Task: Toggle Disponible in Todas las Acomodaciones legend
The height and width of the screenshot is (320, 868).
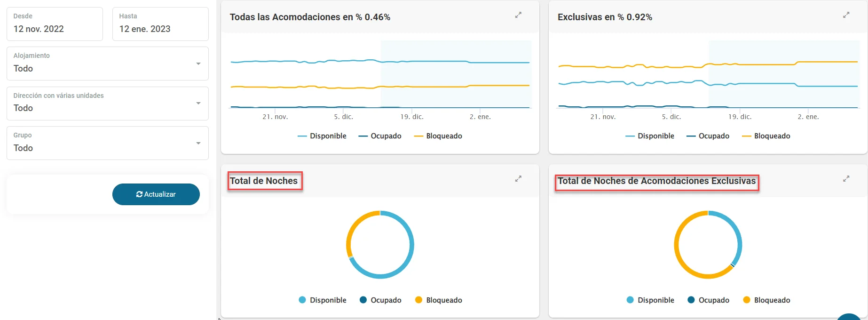Action: point(322,136)
